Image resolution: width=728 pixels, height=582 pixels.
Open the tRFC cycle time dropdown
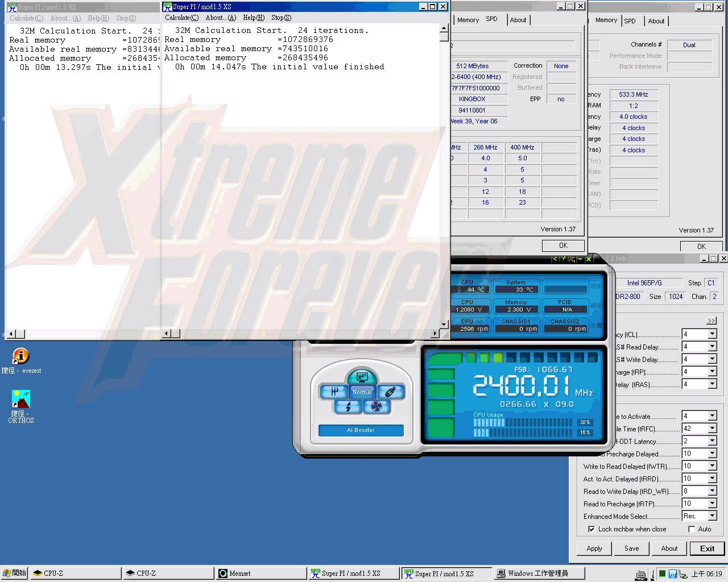[x=712, y=429]
